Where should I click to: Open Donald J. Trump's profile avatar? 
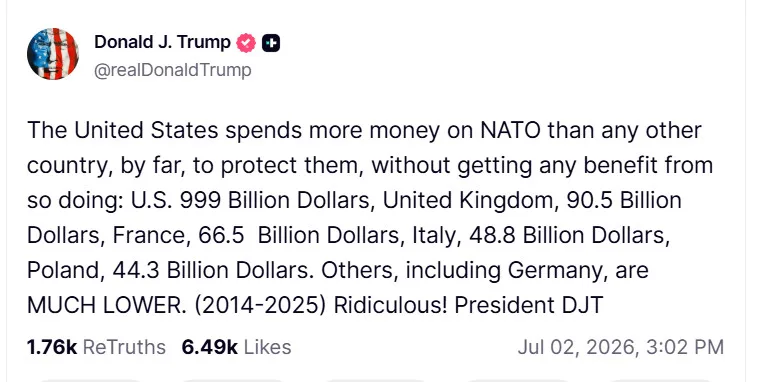(53, 53)
